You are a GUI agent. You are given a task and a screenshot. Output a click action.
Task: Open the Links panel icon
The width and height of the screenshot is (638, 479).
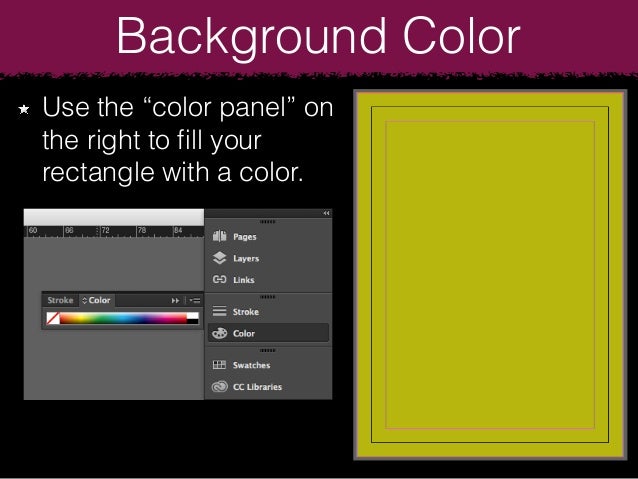pyautogui.click(x=219, y=280)
